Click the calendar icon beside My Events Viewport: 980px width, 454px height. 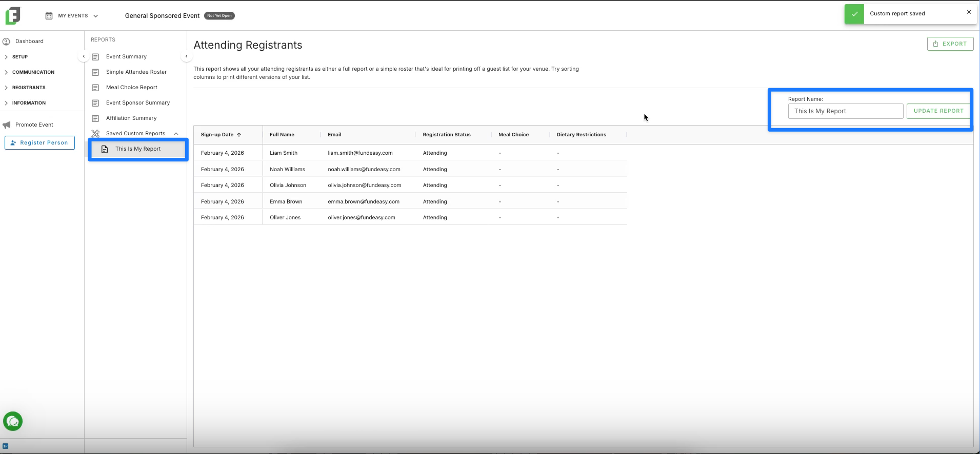[49, 16]
